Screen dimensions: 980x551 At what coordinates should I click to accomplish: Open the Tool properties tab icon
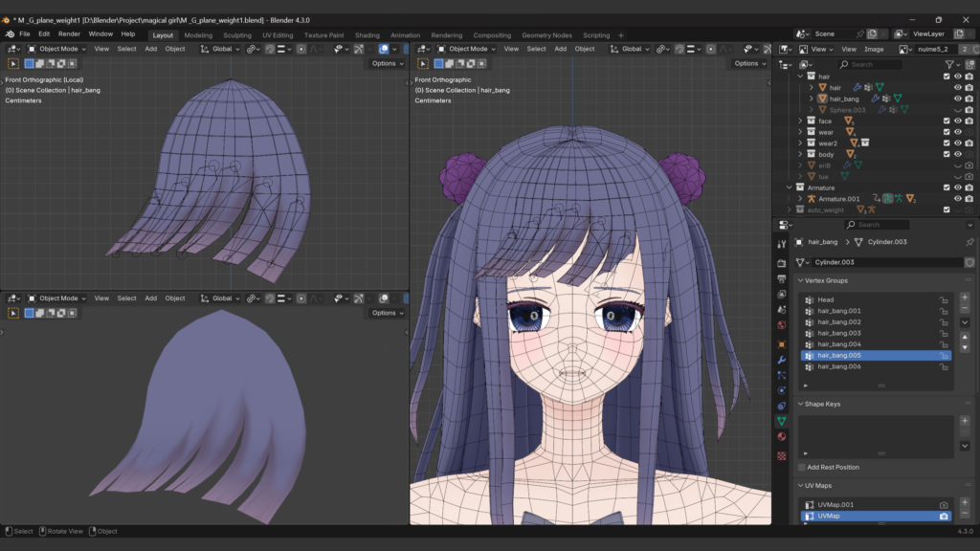(x=782, y=245)
